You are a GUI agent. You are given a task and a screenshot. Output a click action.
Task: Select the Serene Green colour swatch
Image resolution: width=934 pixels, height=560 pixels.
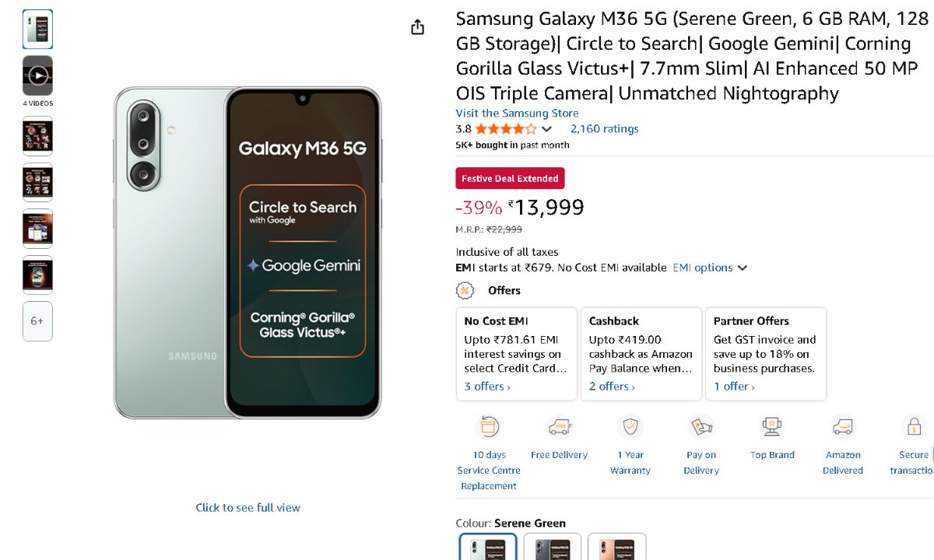pyautogui.click(x=488, y=547)
